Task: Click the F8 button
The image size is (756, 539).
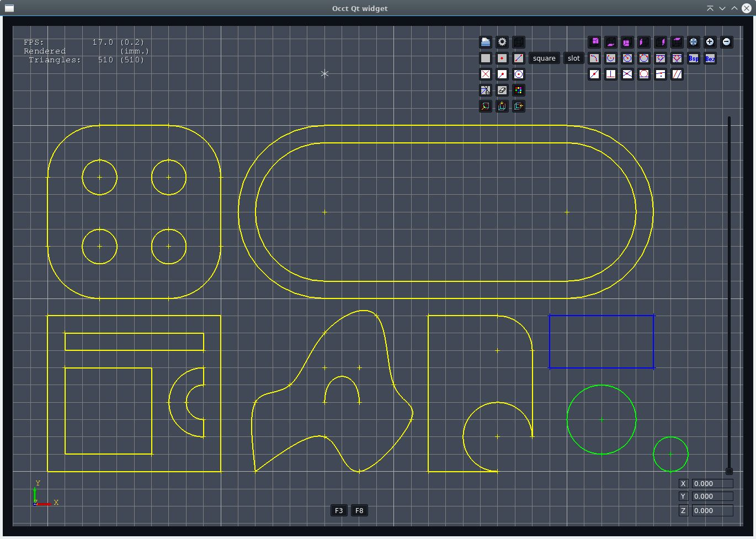Action: click(x=359, y=510)
